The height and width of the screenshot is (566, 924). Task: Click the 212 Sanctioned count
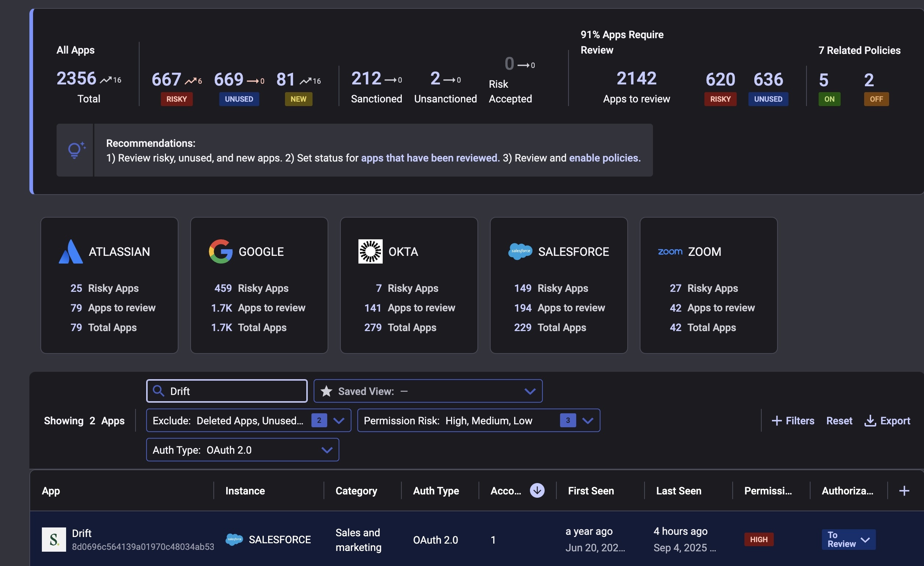pos(366,78)
